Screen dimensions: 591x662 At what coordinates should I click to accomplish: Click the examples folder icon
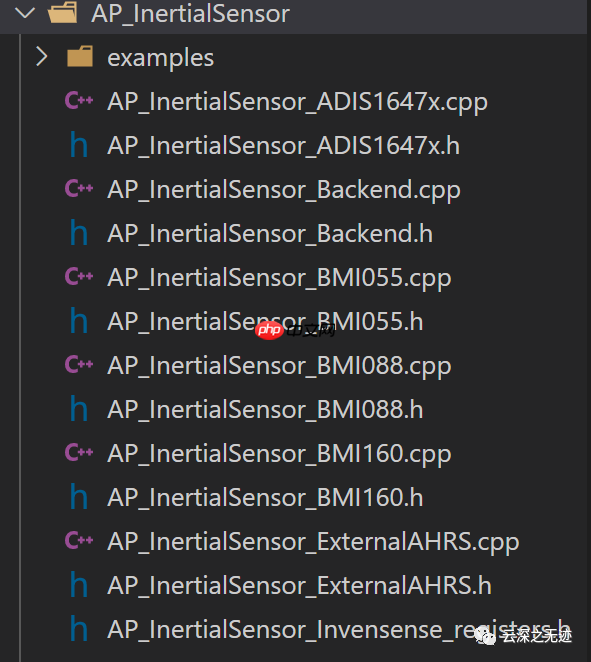[x=80, y=57]
